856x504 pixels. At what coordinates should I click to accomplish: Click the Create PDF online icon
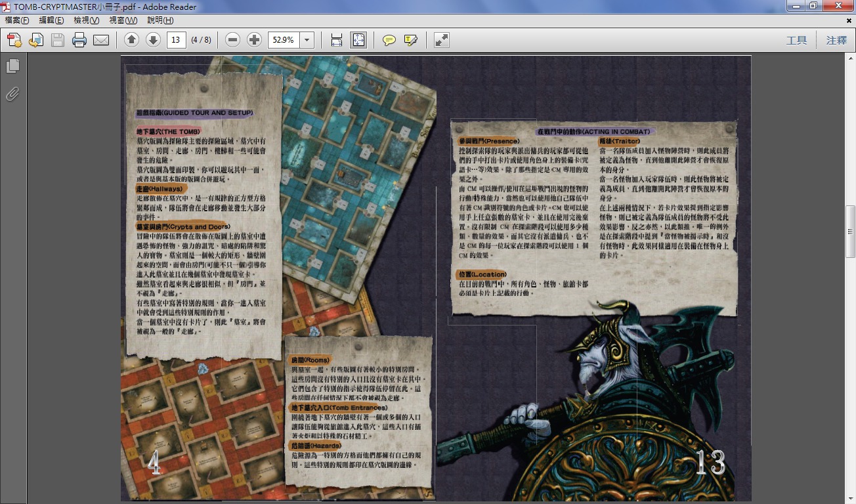(14, 40)
